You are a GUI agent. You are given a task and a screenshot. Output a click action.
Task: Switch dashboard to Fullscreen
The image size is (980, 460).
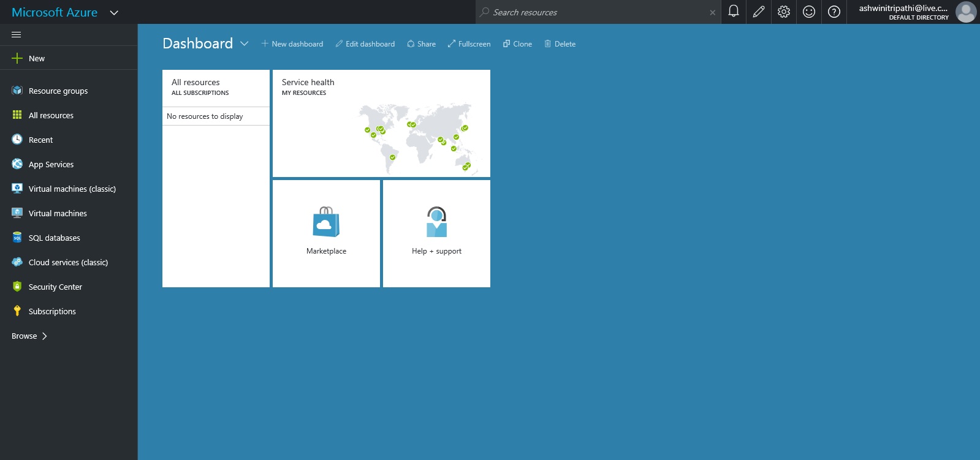pos(469,44)
